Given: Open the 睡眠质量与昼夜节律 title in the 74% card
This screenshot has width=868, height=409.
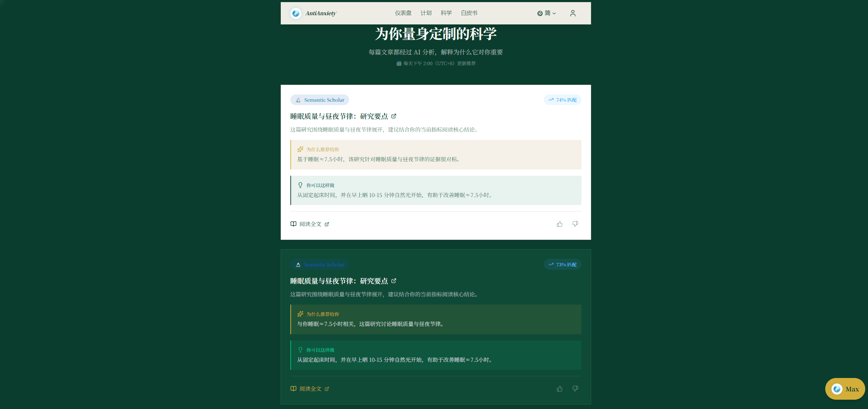Looking at the screenshot, I should (339, 116).
